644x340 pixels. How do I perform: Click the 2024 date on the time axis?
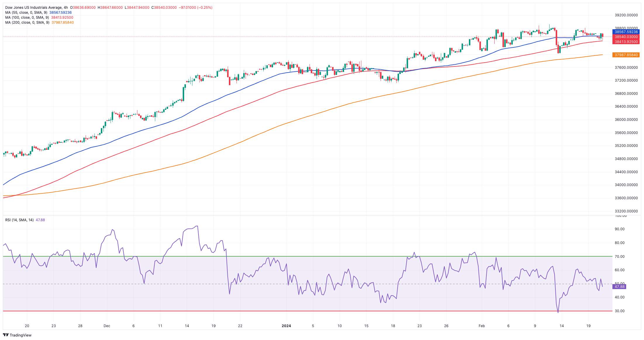click(286, 326)
